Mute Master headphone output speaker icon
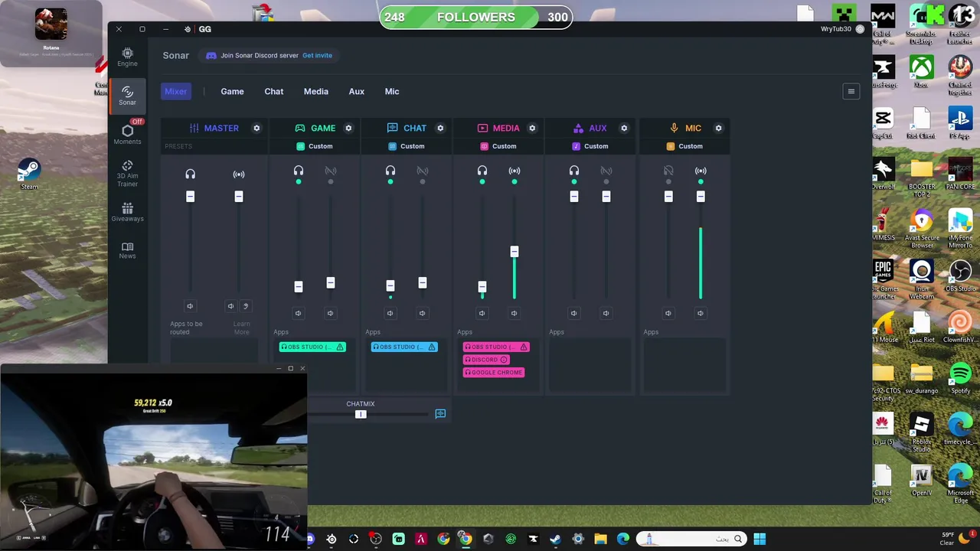This screenshot has width=980, height=551. point(190,306)
